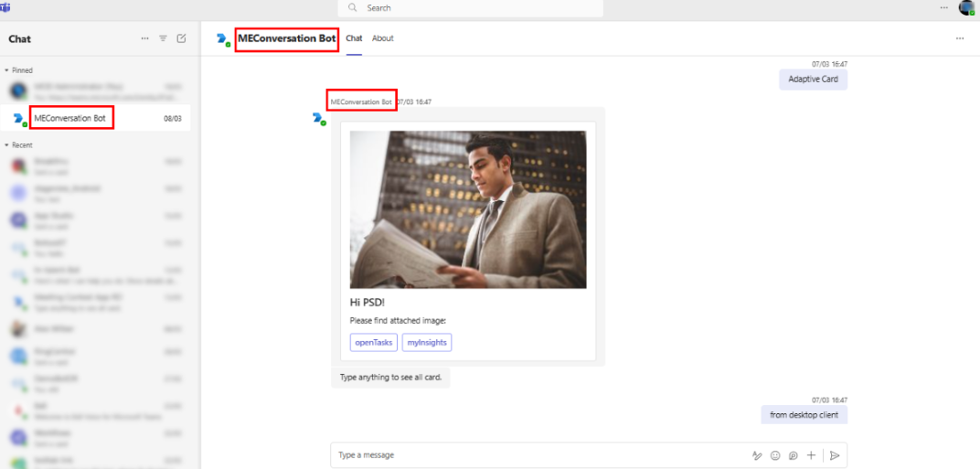Click the Adaptive Card sent message bubble
Screen dimensions: 980x469
point(813,80)
